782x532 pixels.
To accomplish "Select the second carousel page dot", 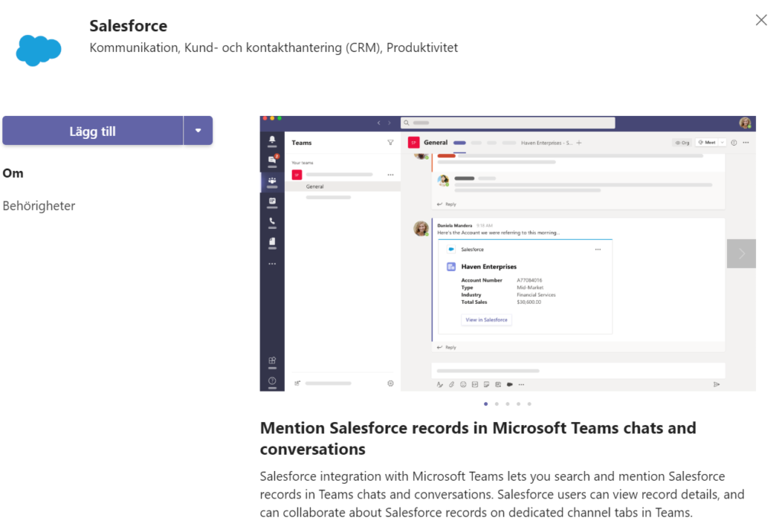I will click(496, 404).
